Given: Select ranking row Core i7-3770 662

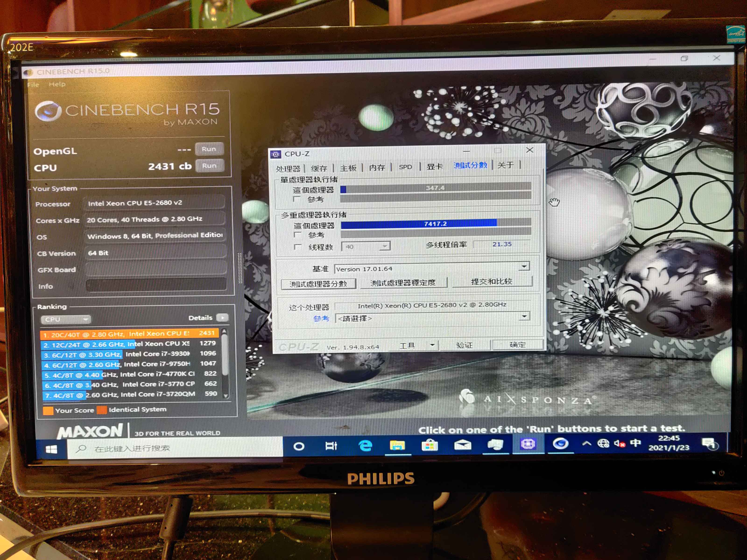Looking at the screenshot, I should (x=131, y=385).
